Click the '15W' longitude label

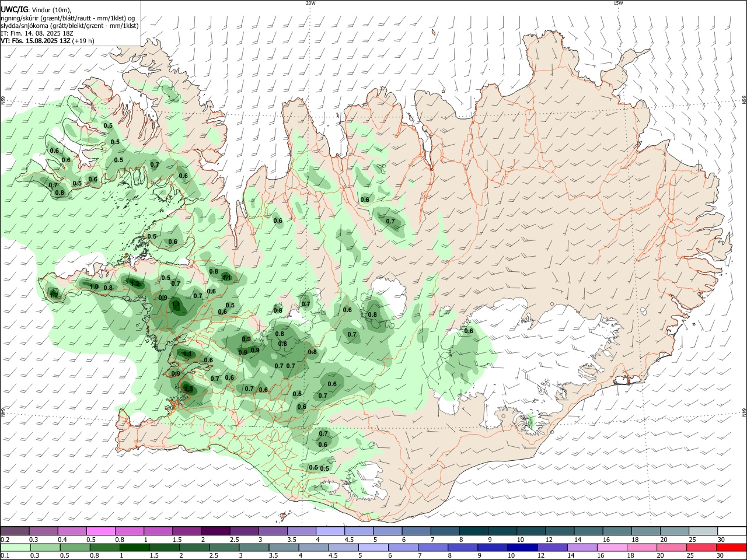(617, 3)
